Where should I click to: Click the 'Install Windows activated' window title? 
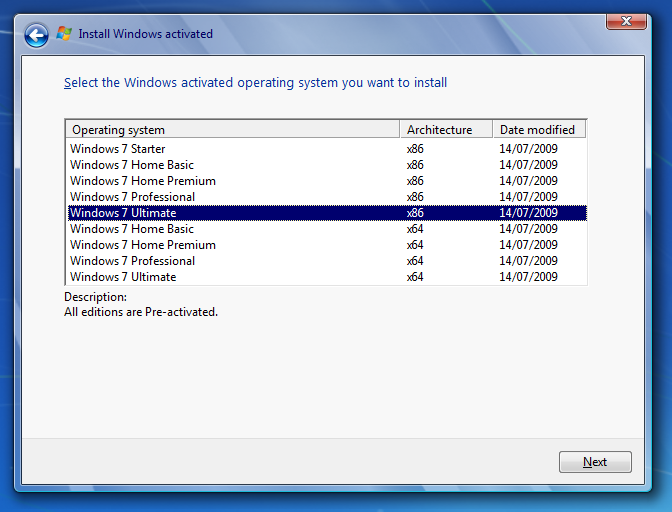click(146, 34)
